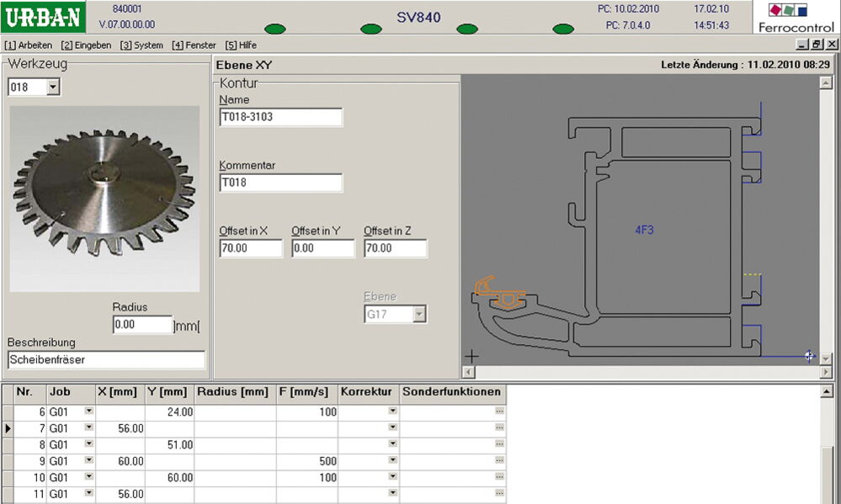The height and width of the screenshot is (504, 841).
Task: Expand the Ebene G17 dropdown
Action: click(418, 315)
